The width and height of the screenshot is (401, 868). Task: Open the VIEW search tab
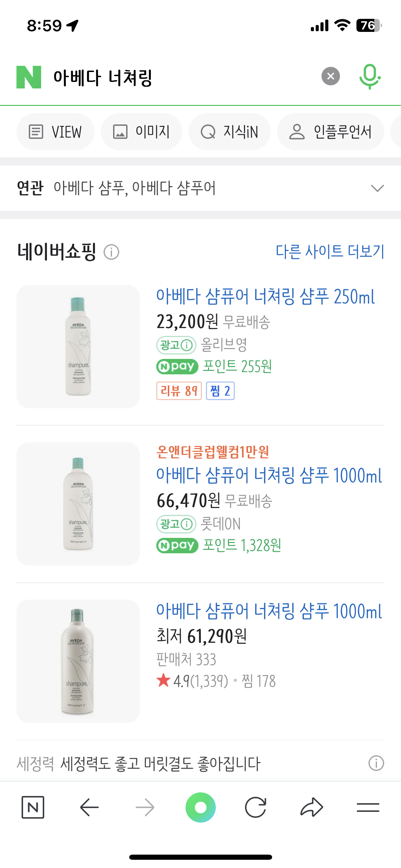[56, 132]
